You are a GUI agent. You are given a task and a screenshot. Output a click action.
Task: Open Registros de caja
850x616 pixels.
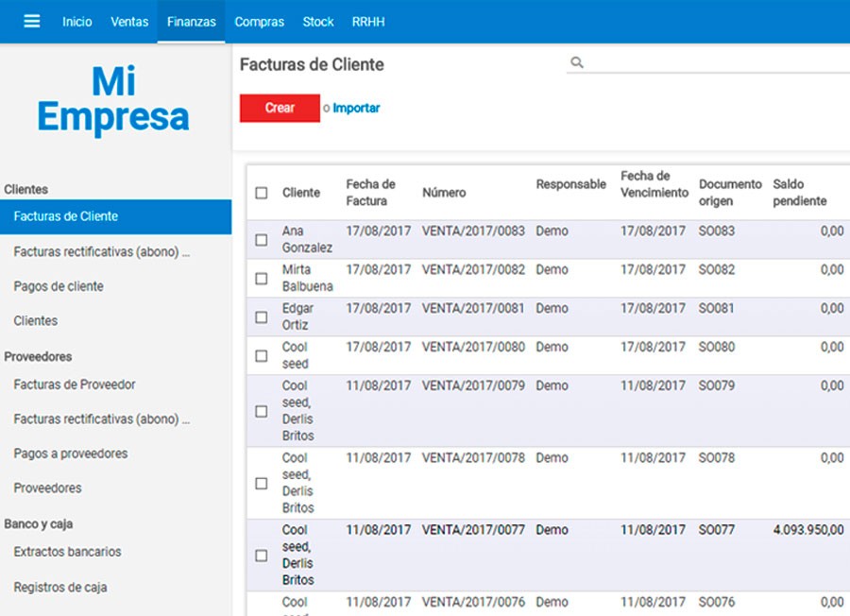60,588
